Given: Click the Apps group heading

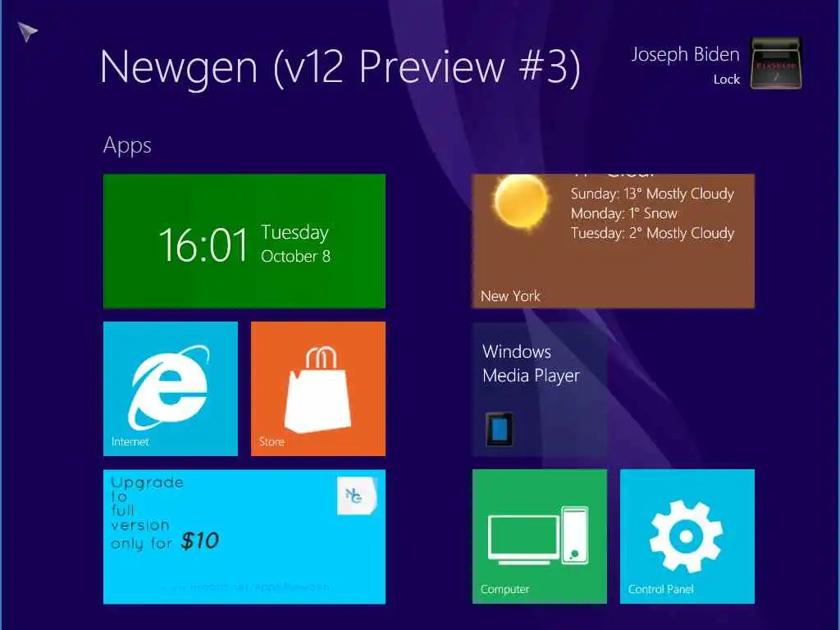Looking at the screenshot, I should tap(127, 145).
